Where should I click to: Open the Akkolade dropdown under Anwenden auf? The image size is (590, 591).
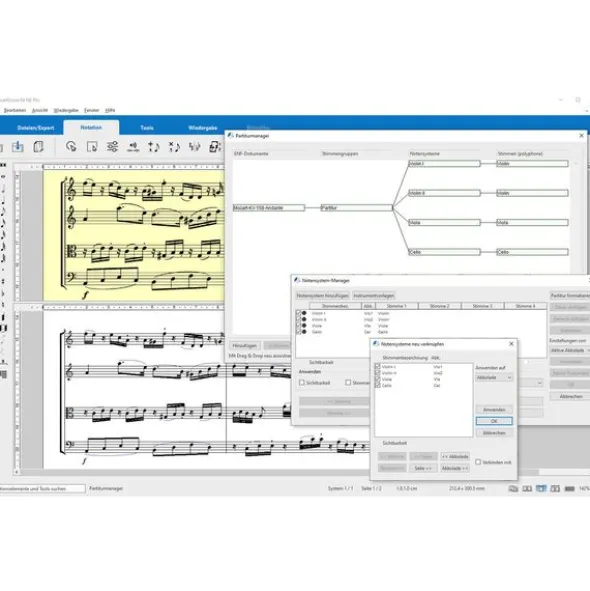(x=494, y=377)
